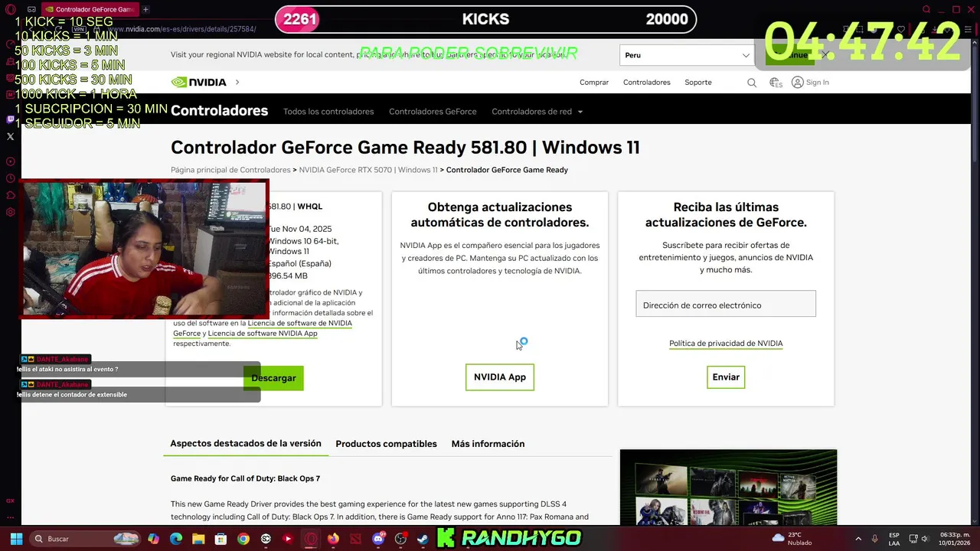Open Microsoft Store from taskbar
980x551 pixels.
(x=220, y=539)
